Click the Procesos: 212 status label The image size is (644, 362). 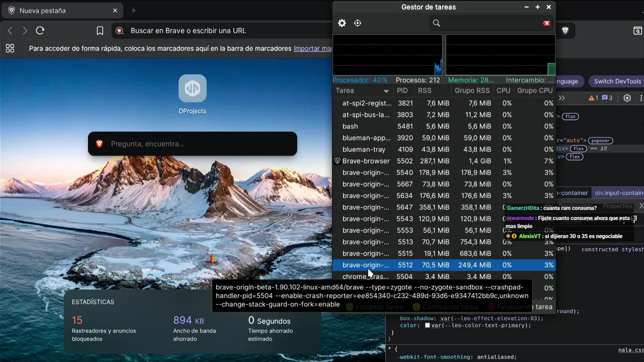[x=418, y=80]
